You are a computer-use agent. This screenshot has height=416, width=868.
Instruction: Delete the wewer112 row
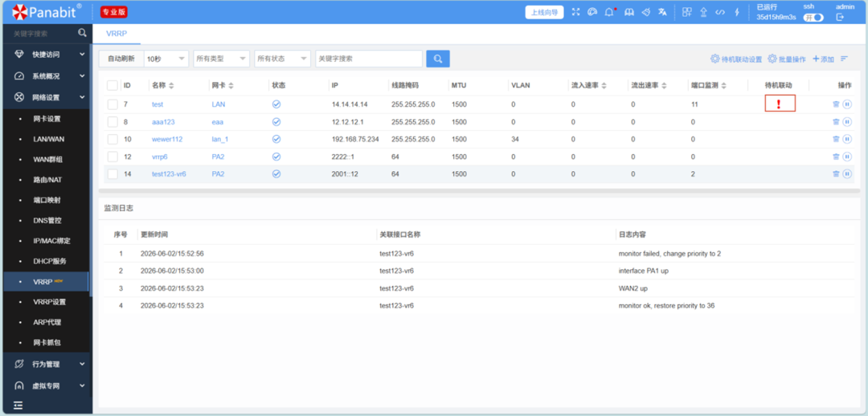tap(836, 139)
